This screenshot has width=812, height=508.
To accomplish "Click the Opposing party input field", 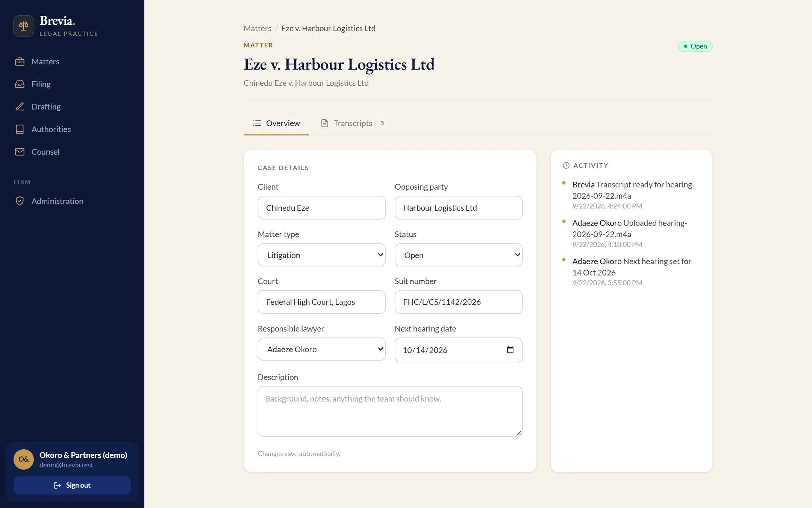I will tap(458, 208).
